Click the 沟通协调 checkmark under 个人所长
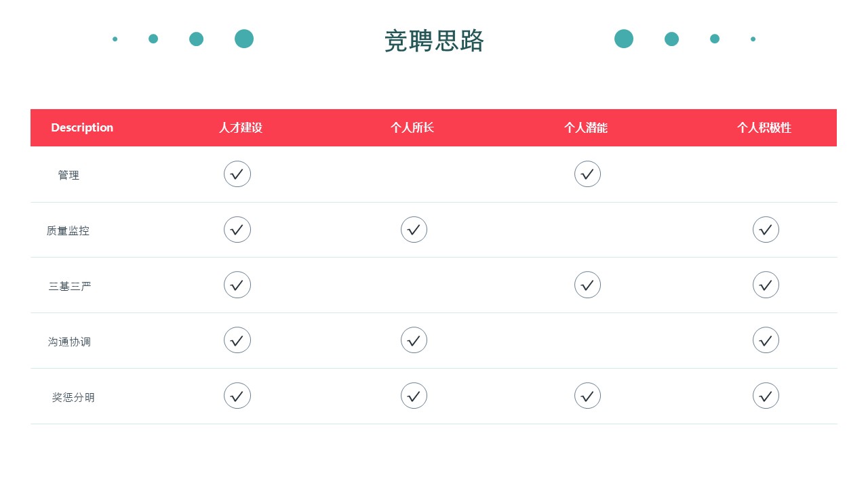 click(x=414, y=340)
